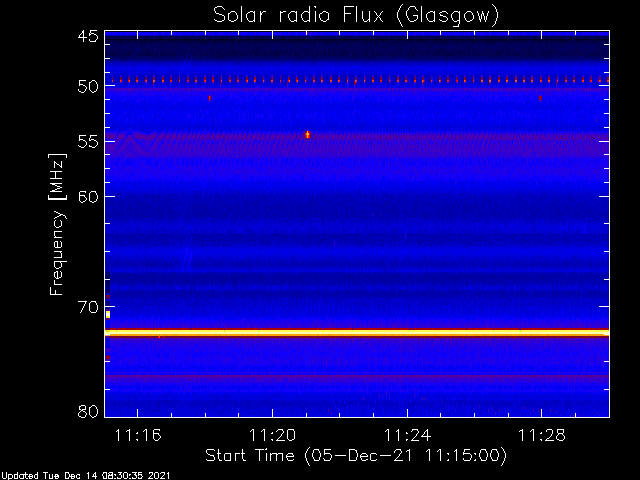Screen dimensions: 640x480
Task: Click the 'Frequency [MHz]' axis label
Action: tap(57, 224)
